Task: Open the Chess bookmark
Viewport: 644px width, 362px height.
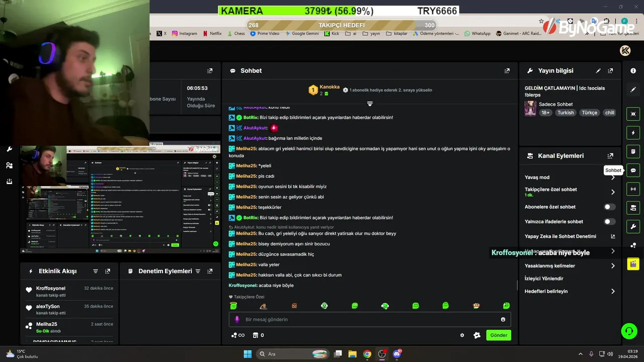Action: point(236,34)
